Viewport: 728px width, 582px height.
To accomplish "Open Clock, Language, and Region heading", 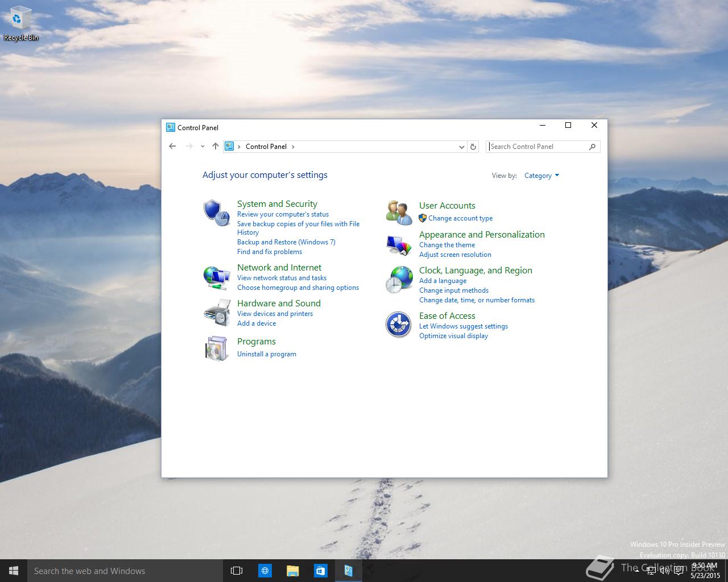I will 475,271.
